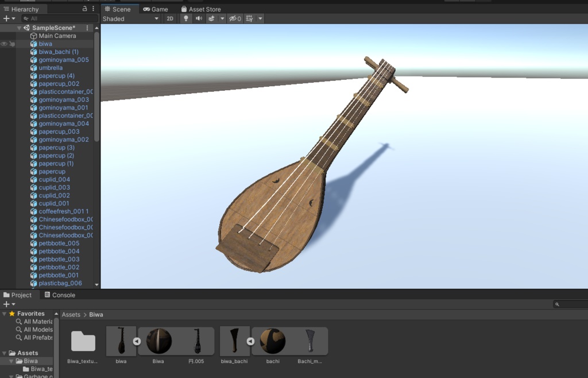Open the grid settings dropdown arrow

pyautogui.click(x=260, y=18)
